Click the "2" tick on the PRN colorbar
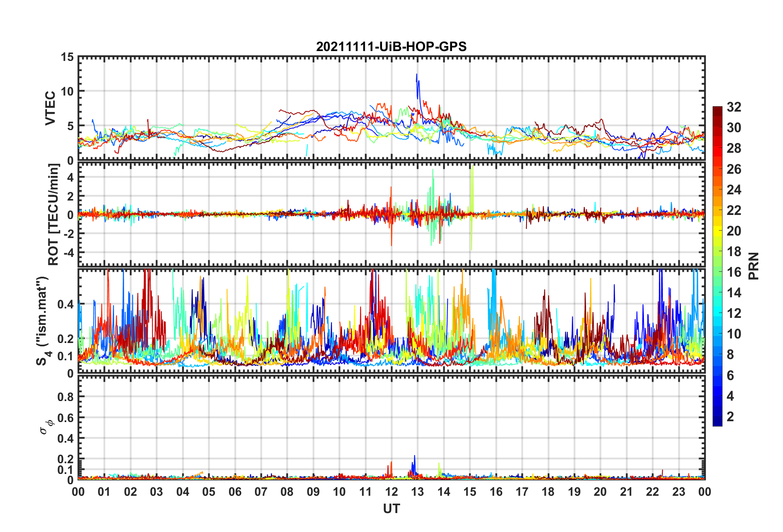Viewport: 783px width, 532px height. click(x=730, y=416)
